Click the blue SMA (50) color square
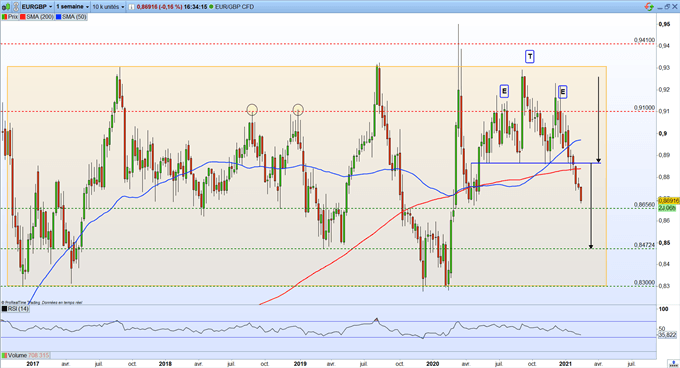Screen dimensions: 680x368 tap(58, 17)
